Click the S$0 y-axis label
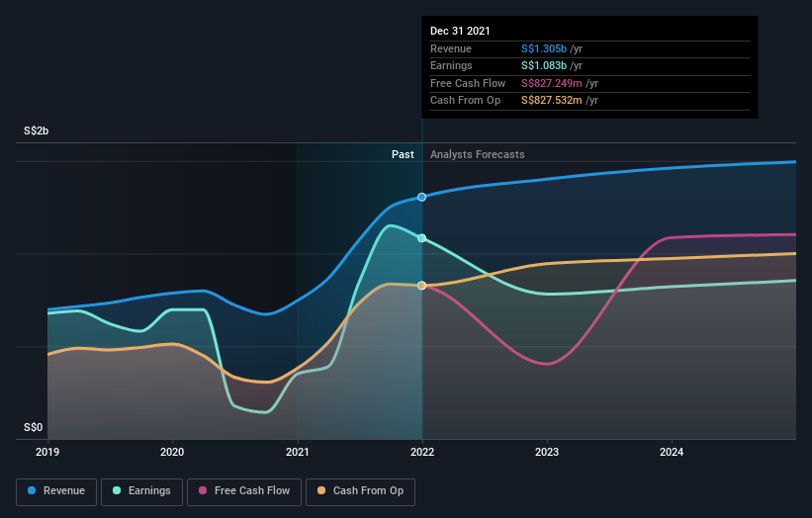 pos(34,427)
